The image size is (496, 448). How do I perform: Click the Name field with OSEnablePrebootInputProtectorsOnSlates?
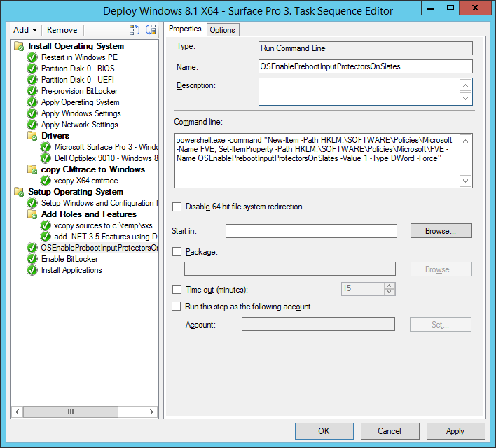pyautogui.click(x=366, y=66)
